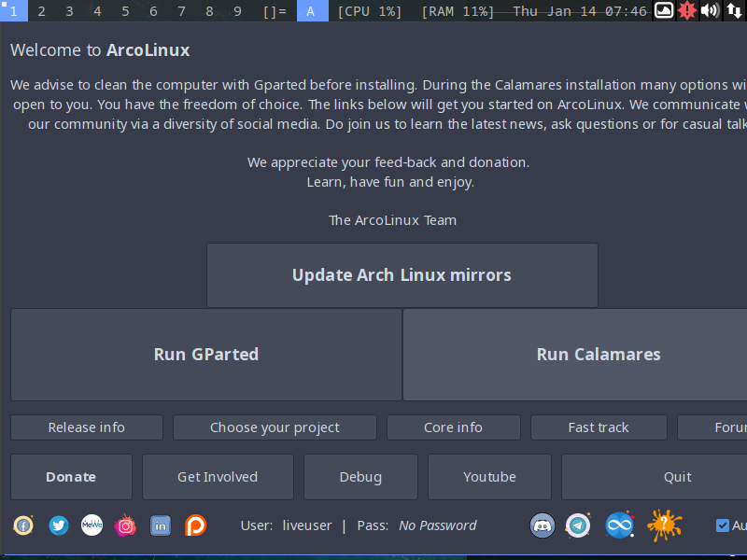This screenshot has width=747, height=560.
Task: Click the highlighted A window tab
Action: (313, 11)
